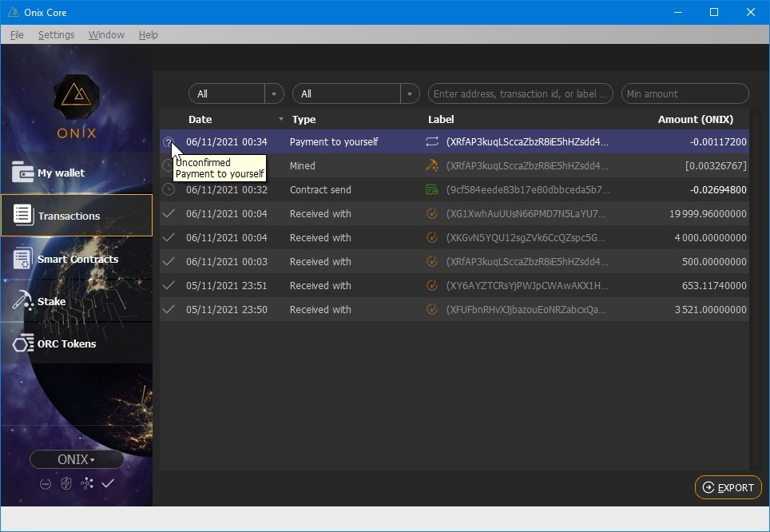Click the Smart Contracts sidebar icon
The height and width of the screenshot is (532, 770).
click(22, 258)
